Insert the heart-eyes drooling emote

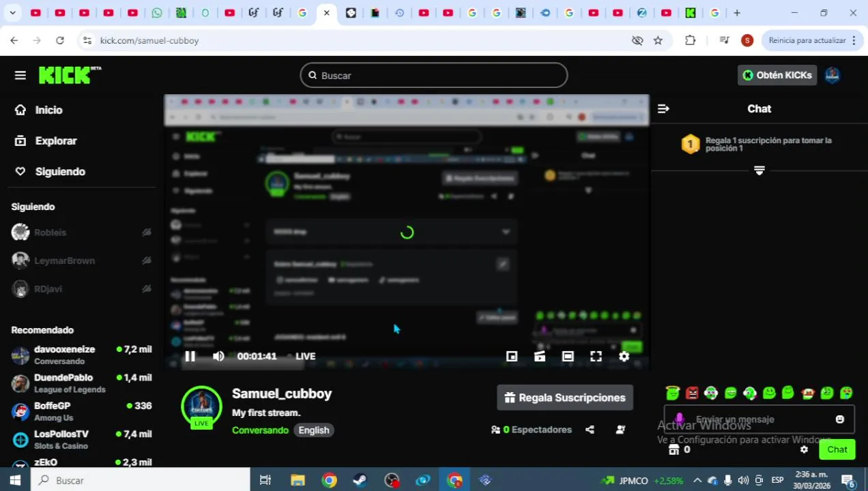click(846, 393)
